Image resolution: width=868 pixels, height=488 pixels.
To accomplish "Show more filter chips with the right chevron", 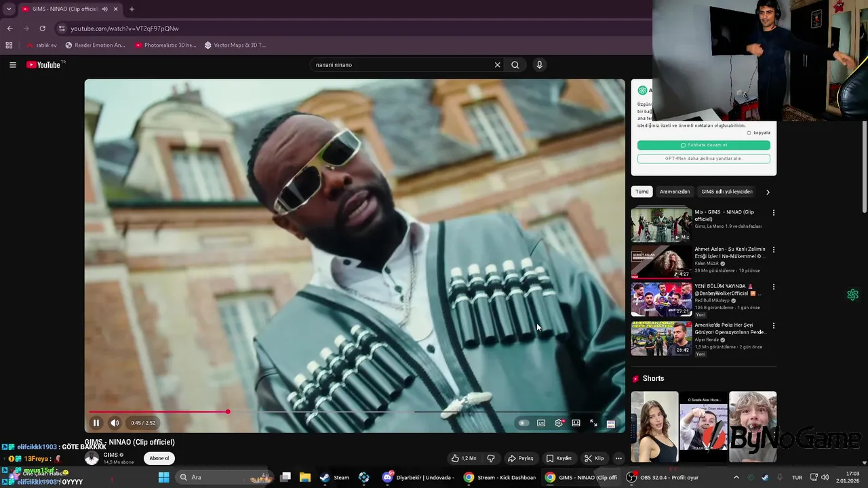I will (768, 192).
